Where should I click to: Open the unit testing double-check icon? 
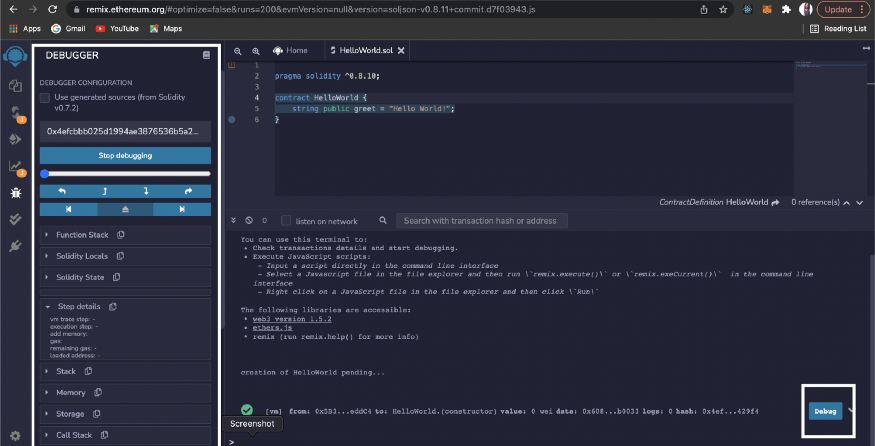coord(16,219)
